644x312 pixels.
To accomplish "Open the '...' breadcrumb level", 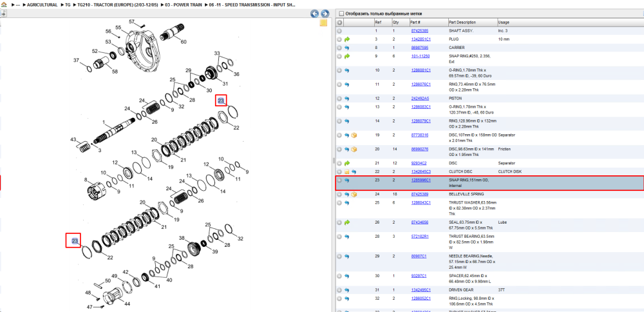I will click(x=17, y=5).
